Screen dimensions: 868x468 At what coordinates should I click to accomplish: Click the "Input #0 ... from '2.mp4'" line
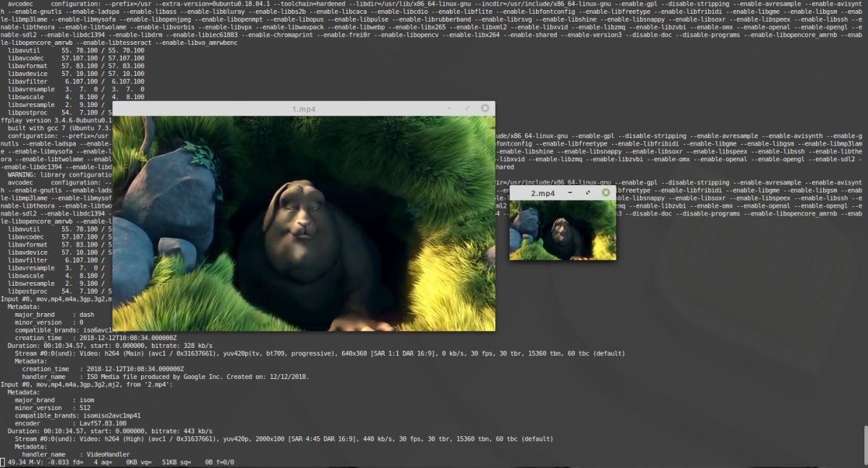tap(87, 385)
